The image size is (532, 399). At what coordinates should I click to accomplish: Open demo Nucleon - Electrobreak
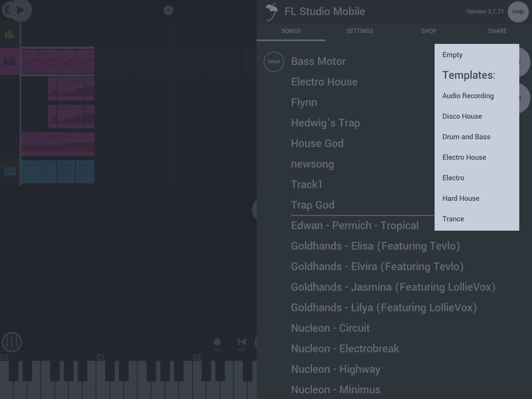pyautogui.click(x=345, y=349)
